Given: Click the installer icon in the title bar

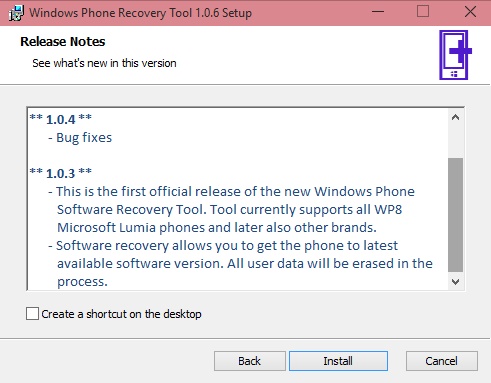Looking at the screenshot, I should click(16, 13).
